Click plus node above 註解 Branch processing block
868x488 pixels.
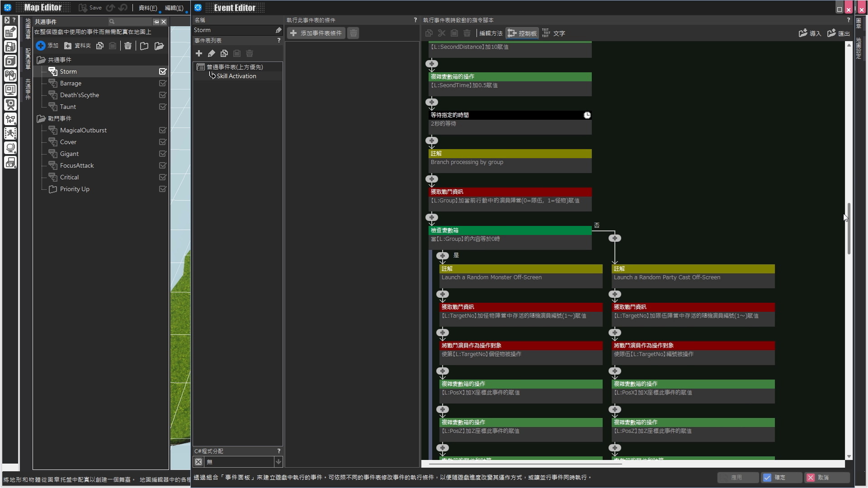(x=432, y=141)
